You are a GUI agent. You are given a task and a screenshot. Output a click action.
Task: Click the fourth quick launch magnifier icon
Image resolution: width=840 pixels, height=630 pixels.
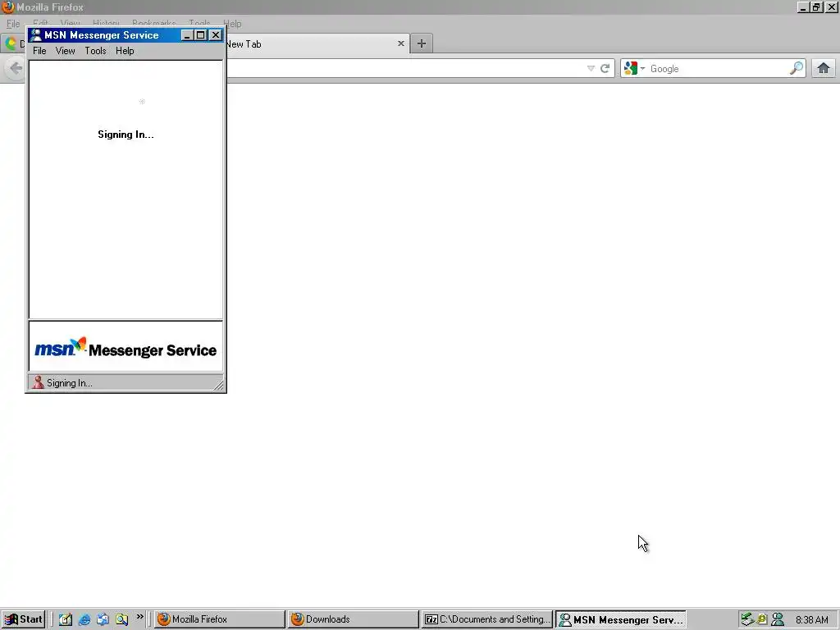click(x=121, y=619)
